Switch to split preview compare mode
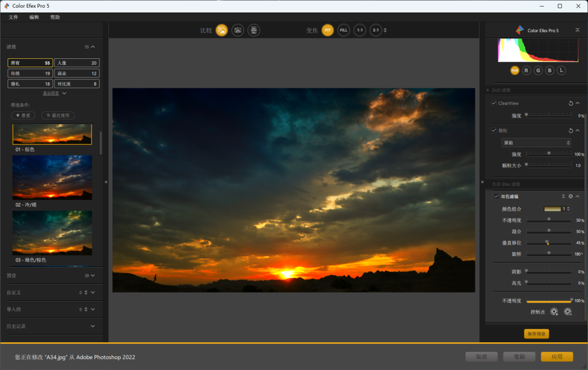The height and width of the screenshot is (370, 588). (x=237, y=31)
